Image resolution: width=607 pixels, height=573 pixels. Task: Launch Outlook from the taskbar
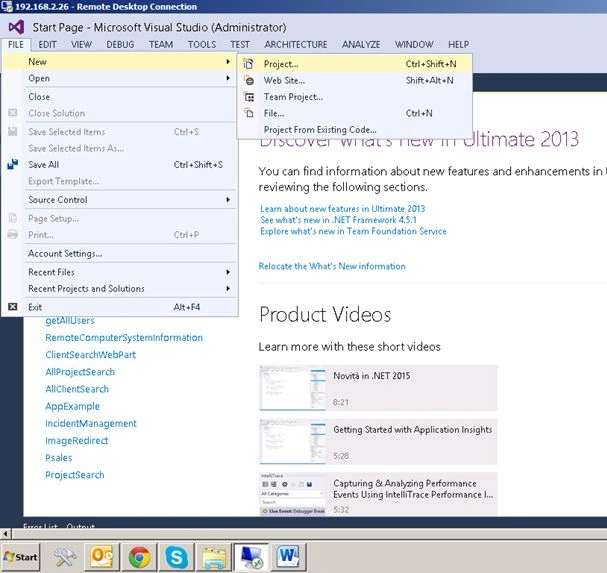[102, 557]
